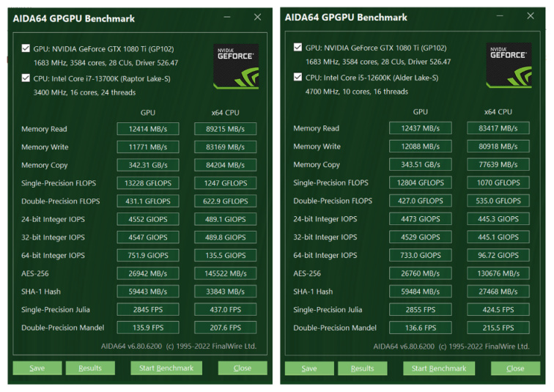This screenshot has height=392, width=554.
Task: Select 4552 GIOPS 24-bit integer result
Action: click(148, 219)
